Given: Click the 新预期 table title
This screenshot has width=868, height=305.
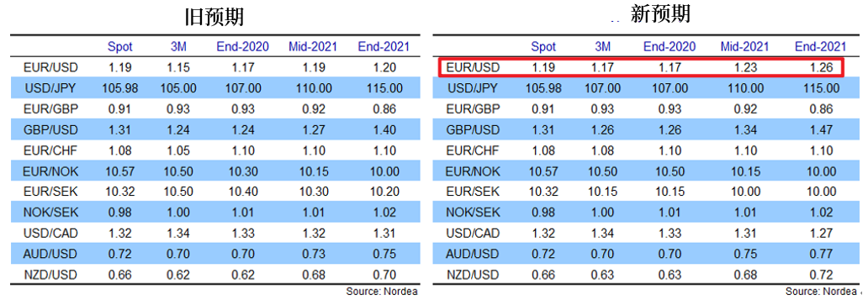Looking at the screenshot, I should 660,14.
